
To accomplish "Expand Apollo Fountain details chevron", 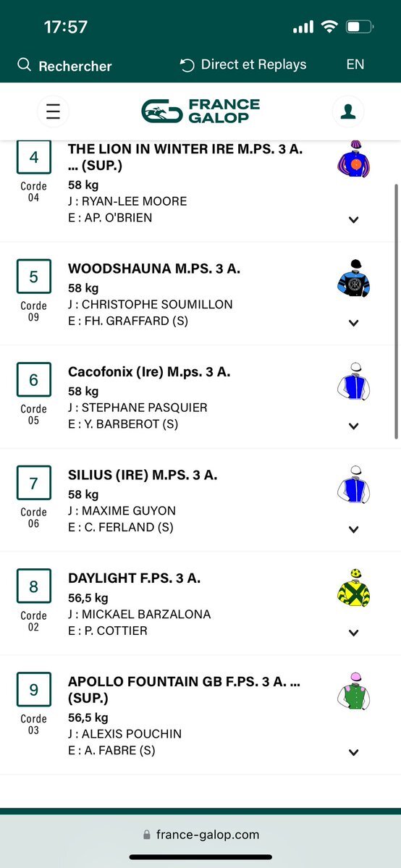I will click(x=354, y=752).
